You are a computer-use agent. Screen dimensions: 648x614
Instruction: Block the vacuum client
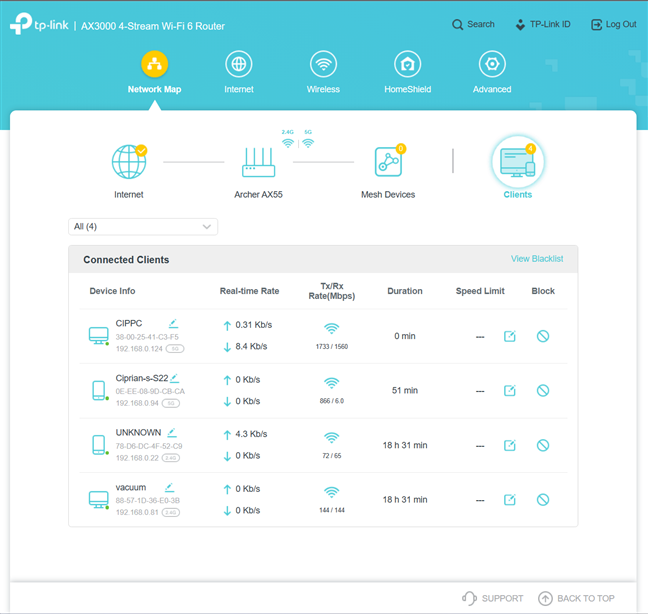click(543, 500)
